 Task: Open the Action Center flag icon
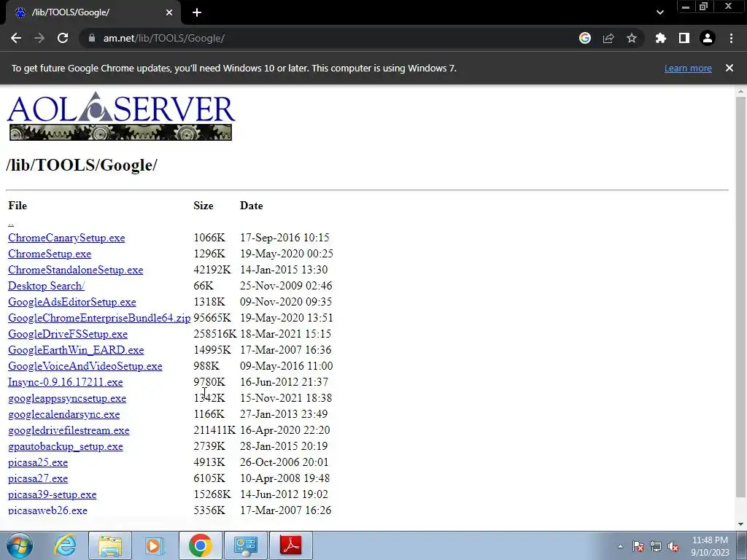coord(638,546)
